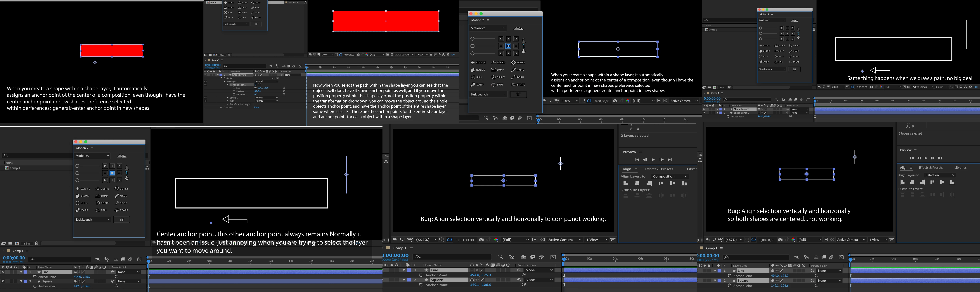Click EXCITE tool beside the 100% zoom viewer

click(478, 62)
